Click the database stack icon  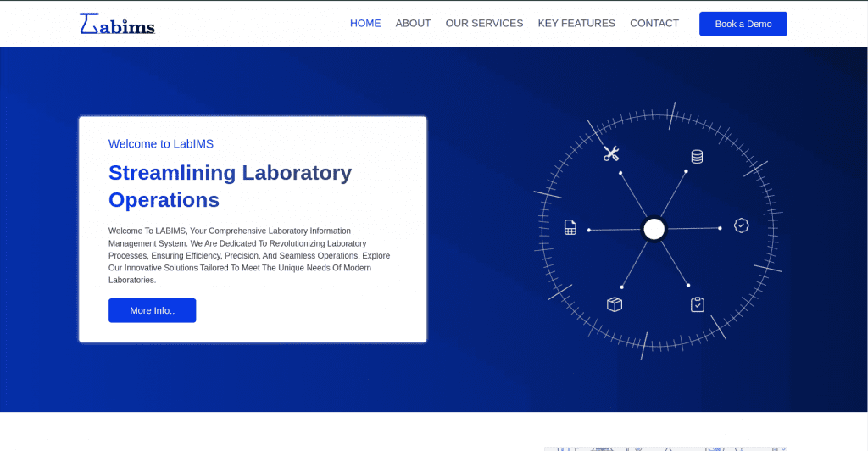coord(697,156)
